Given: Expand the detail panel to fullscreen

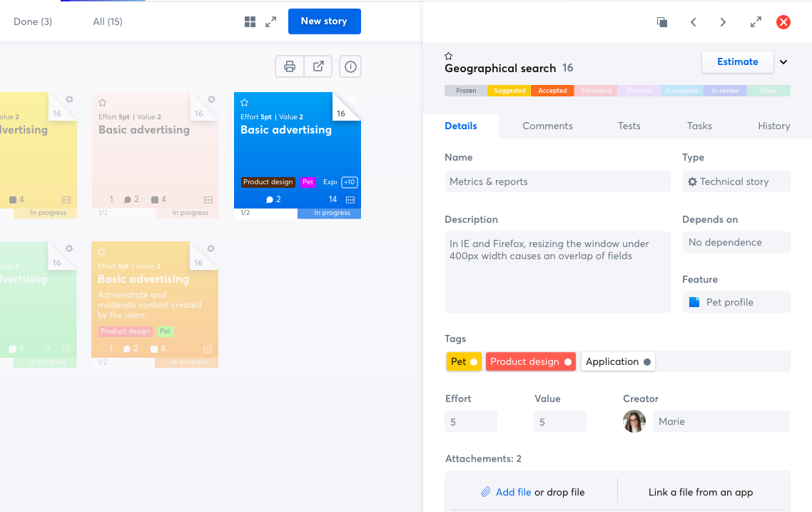Looking at the screenshot, I should (x=756, y=22).
